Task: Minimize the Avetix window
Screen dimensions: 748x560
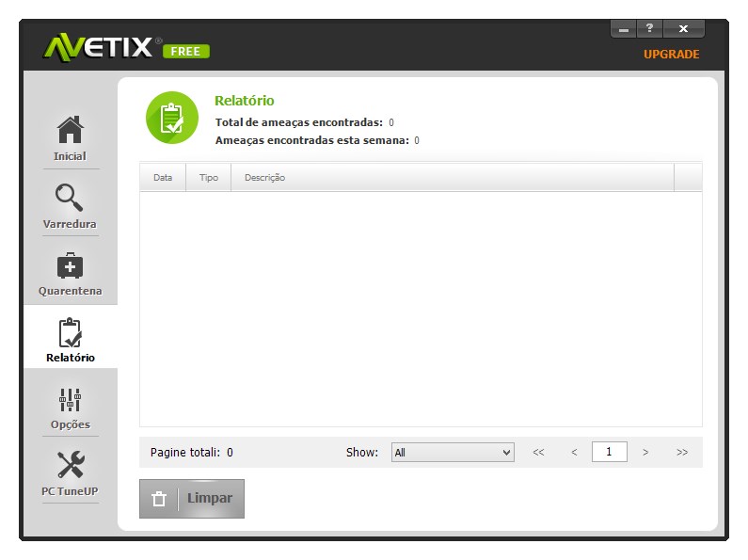Action: [x=624, y=29]
